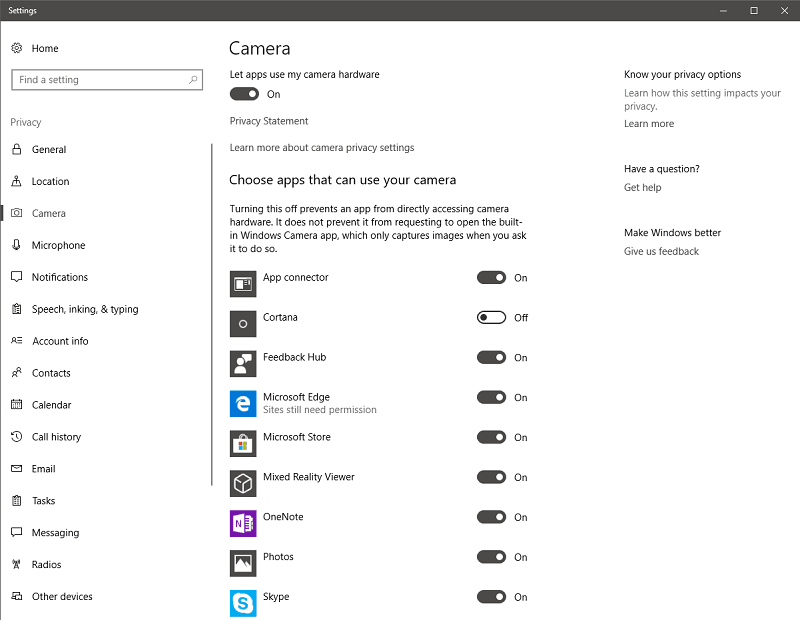The height and width of the screenshot is (620, 800).
Task: Click the Home gear icon
Action: pos(17,48)
